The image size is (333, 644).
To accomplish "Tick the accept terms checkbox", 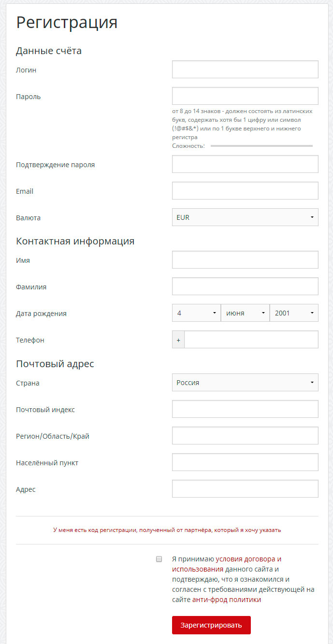I will click(x=159, y=559).
